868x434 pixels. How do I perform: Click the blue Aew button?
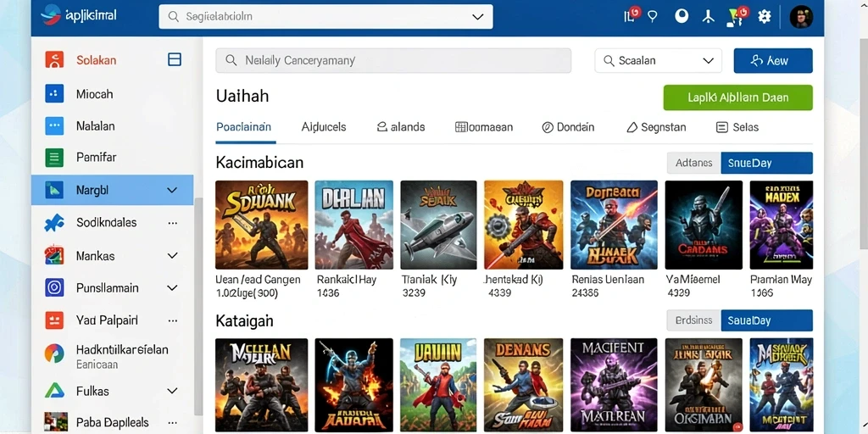[773, 60]
